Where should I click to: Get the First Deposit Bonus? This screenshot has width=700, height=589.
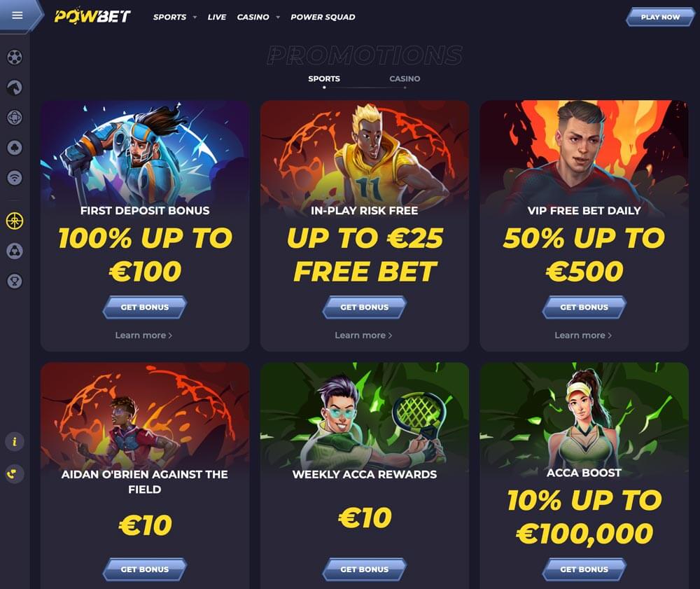(x=145, y=307)
